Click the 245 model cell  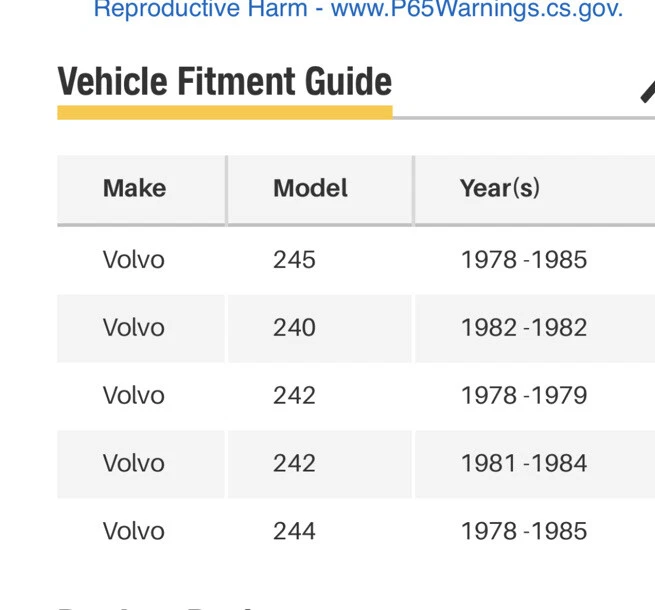tap(294, 260)
